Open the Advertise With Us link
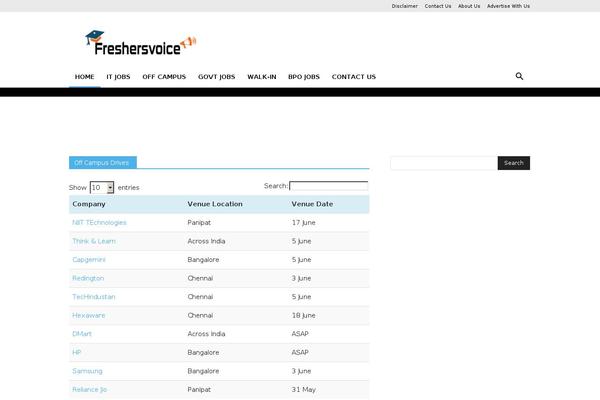This screenshot has height=400, width=600. point(509,6)
